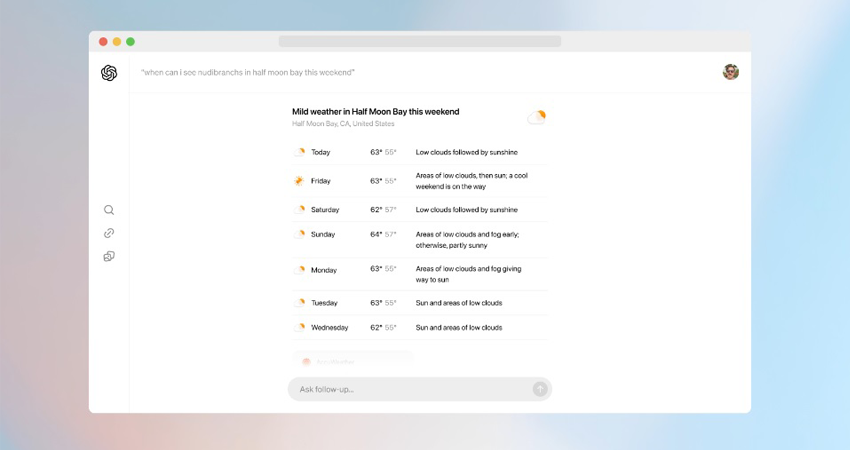The height and width of the screenshot is (450, 850).
Task: Click the weather icon in Tuesday row
Action: click(x=299, y=303)
